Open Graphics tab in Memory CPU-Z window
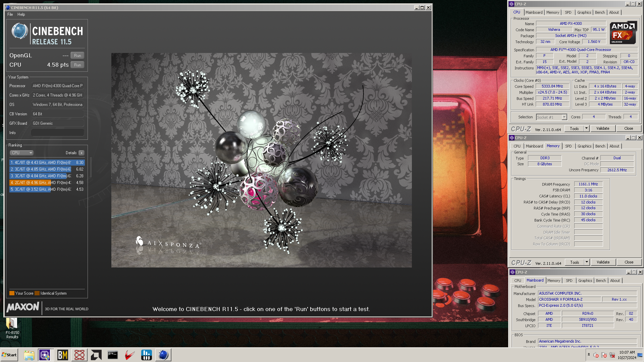This screenshot has width=644, height=362. pyautogui.click(x=585, y=146)
